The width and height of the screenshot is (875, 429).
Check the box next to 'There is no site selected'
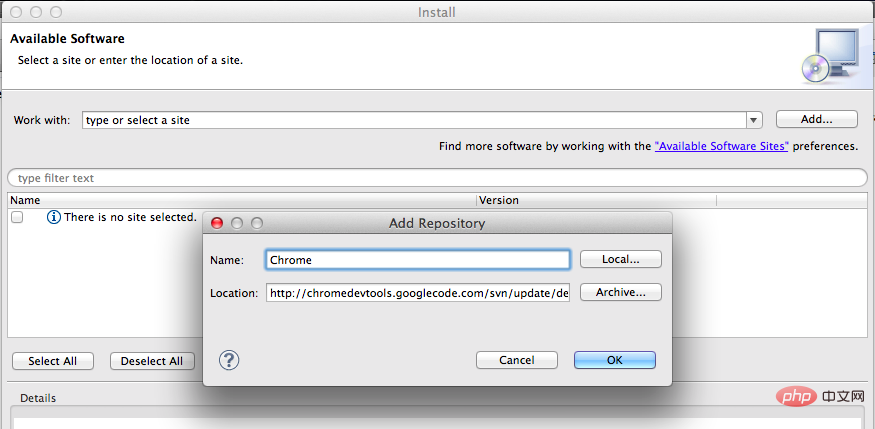17,218
